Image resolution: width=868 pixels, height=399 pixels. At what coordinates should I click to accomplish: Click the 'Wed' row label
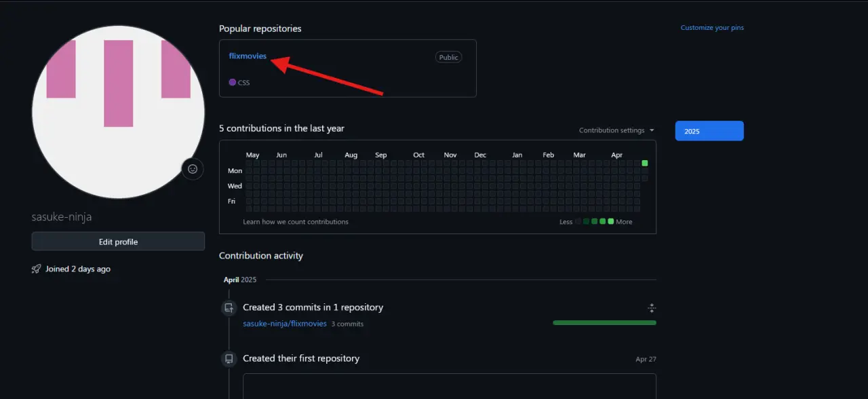point(235,186)
